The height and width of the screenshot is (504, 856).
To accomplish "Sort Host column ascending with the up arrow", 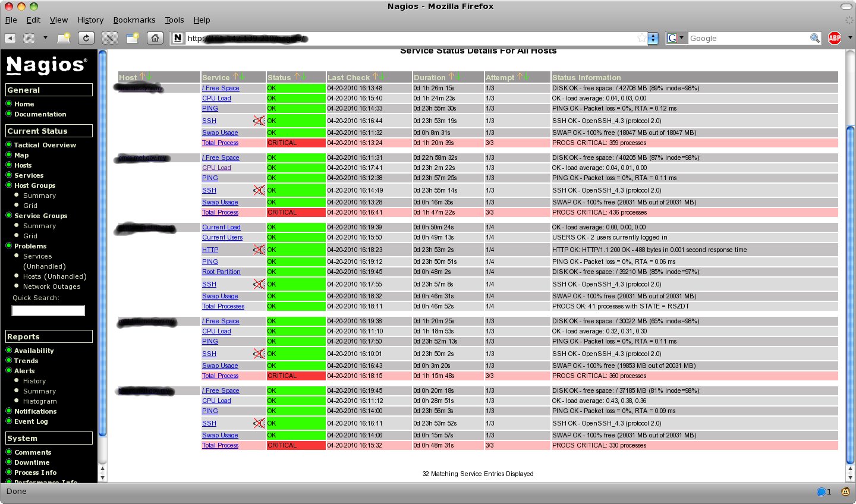I will [142, 77].
